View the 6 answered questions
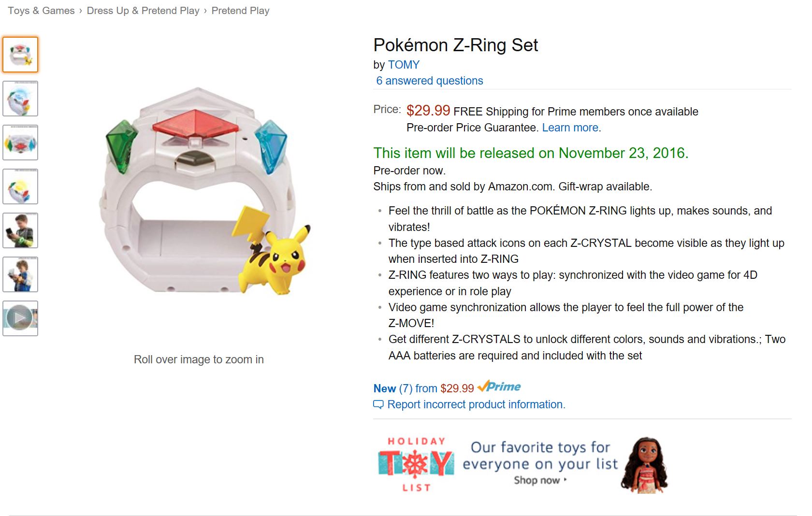 [430, 81]
